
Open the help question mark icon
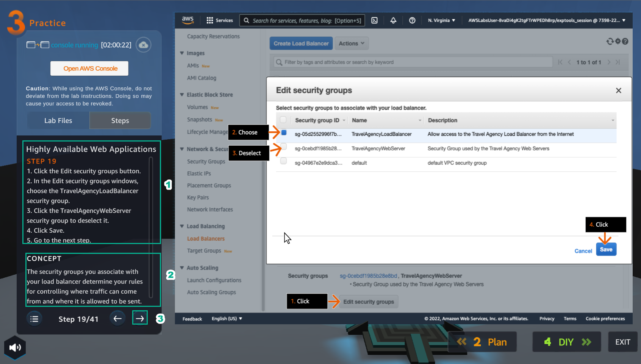412,20
